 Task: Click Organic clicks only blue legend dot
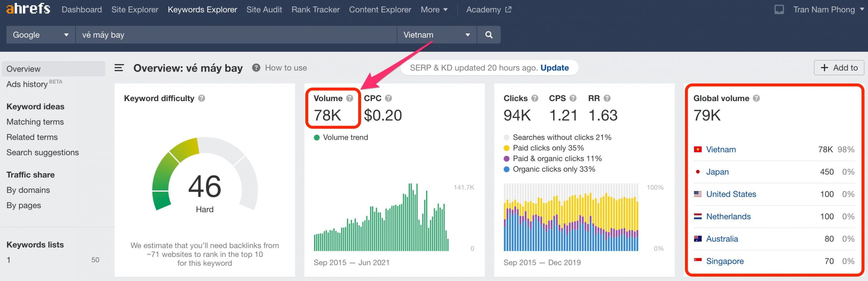507,169
